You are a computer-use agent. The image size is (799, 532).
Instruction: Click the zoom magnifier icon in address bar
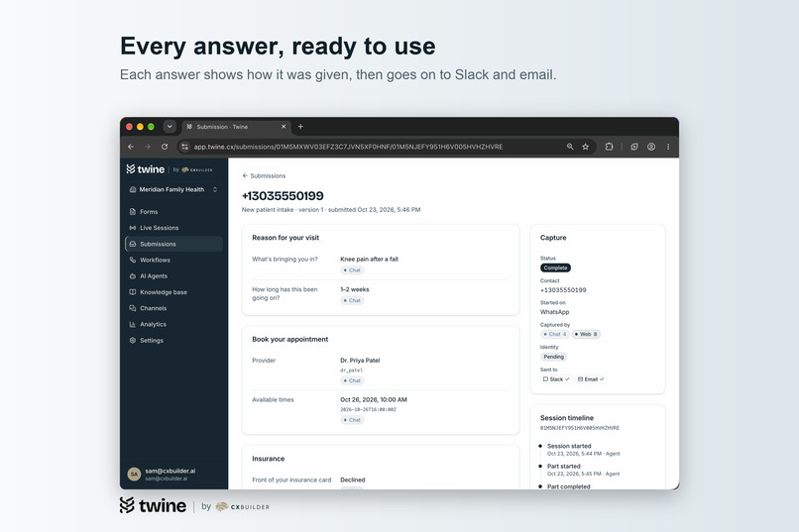(570, 147)
